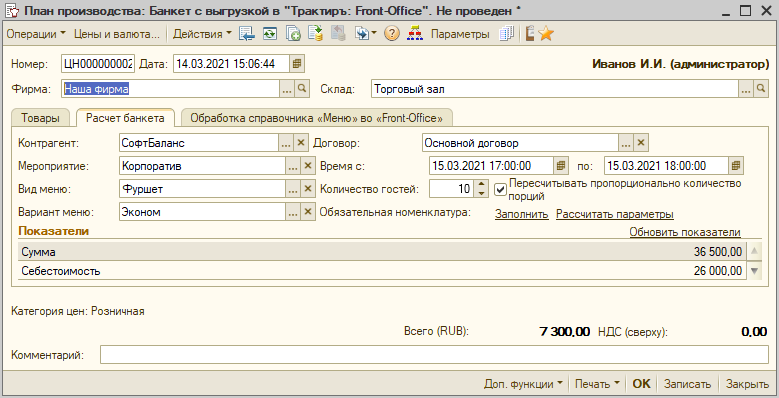The width and height of the screenshot is (779, 398).
Task: Click magnifier icon next to Склад field
Action: point(761,88)
